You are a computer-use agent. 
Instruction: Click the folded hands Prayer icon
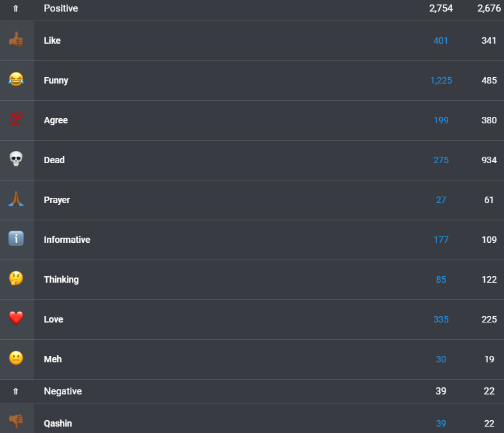(16, 199)
